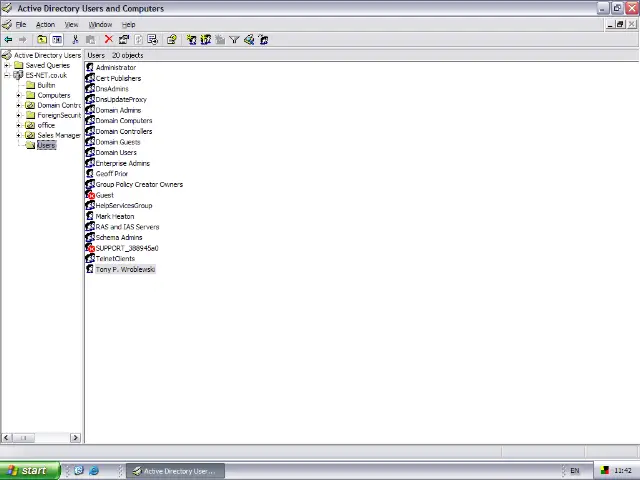Click the Add to group toolbar icon
The width and height of the screenshot is (640, 480).
point(264,40)
